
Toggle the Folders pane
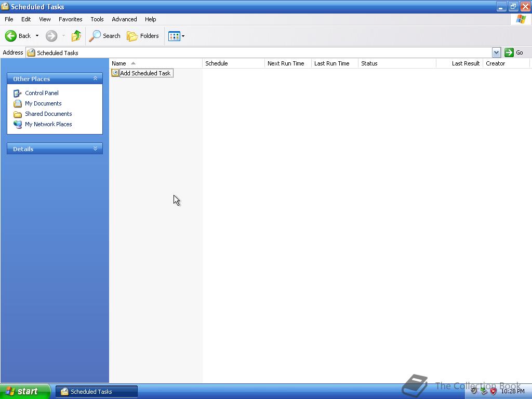pos(143,36)
